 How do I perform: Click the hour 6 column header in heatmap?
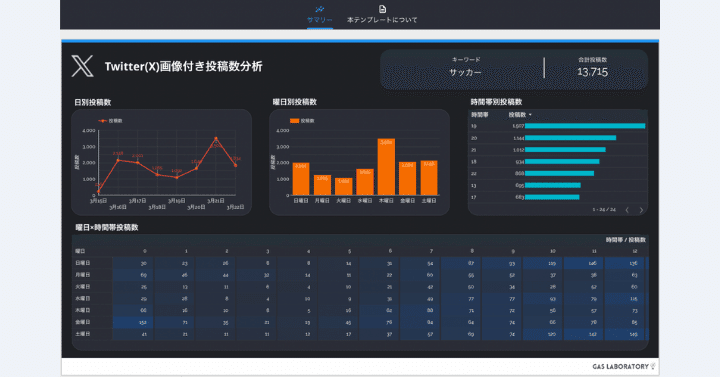point(390,251)
